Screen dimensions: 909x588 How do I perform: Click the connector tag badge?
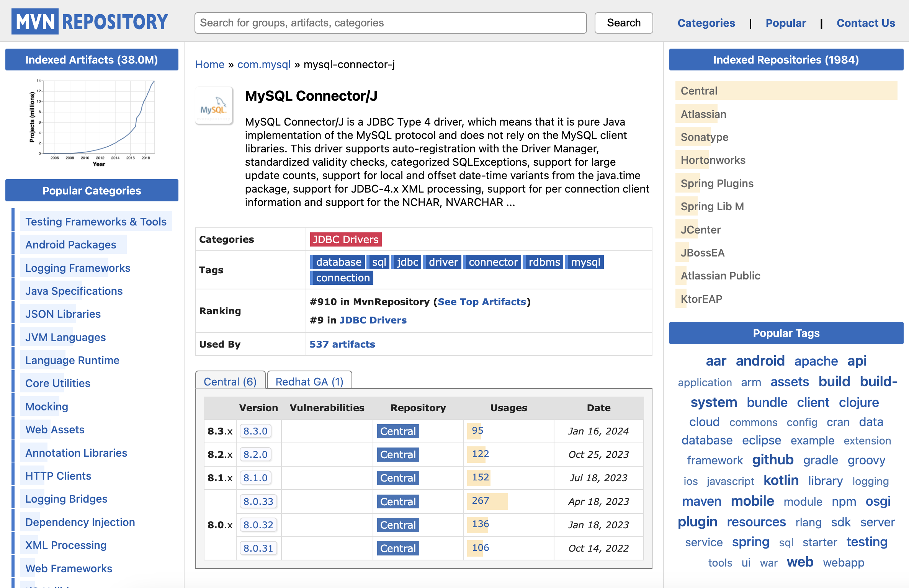click(493, 262)
